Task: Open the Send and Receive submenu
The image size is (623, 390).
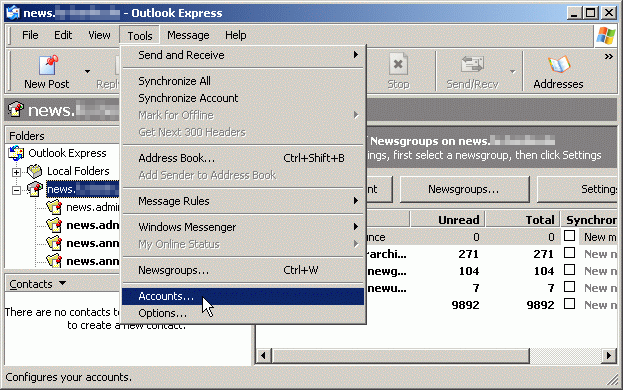Action: tap(243, 55)
